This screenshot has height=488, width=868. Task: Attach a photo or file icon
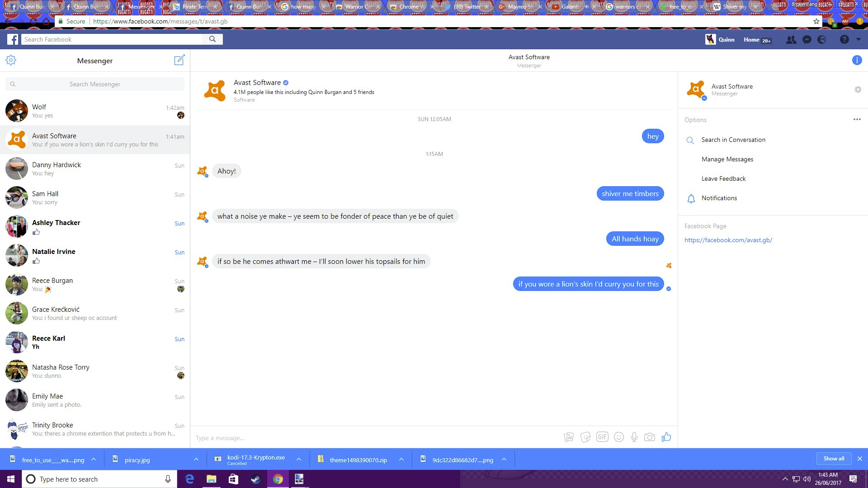click(x=569, y=437)
